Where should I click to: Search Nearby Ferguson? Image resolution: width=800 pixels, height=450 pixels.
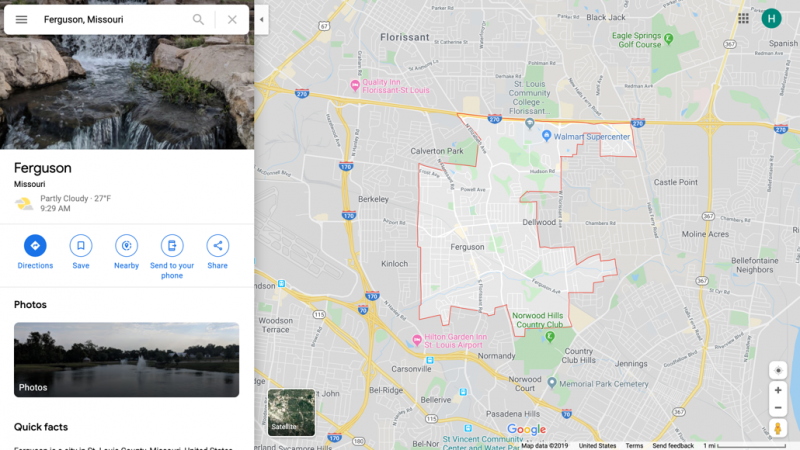point(127,252)
